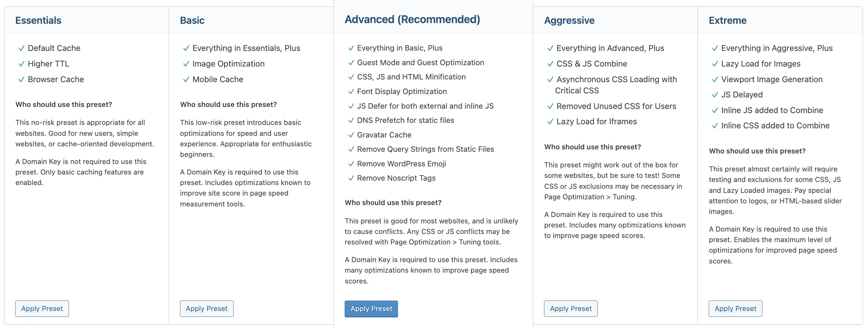Viewport: 868px width, 328px height.
Task: Apply the Extreme preset
Action: pyautogui.click(x=735, y=309)
